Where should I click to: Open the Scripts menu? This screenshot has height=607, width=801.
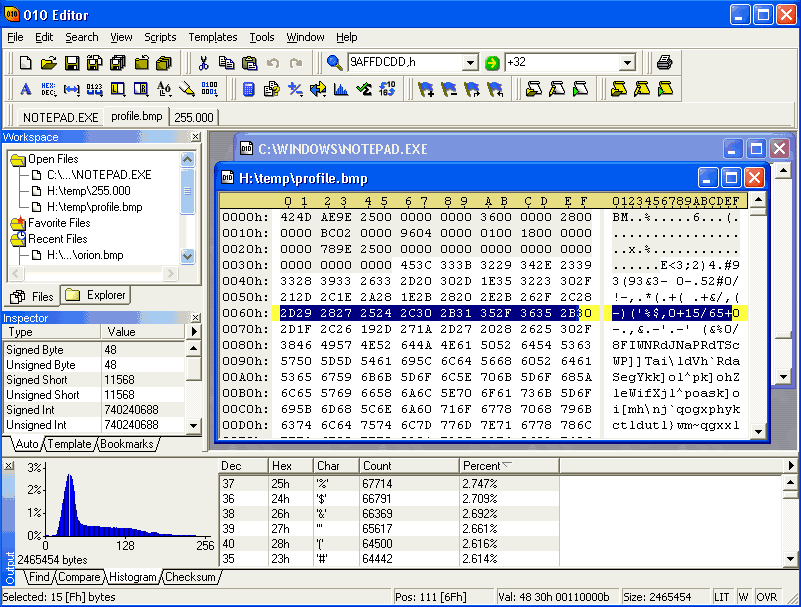[x=160, y=37]
